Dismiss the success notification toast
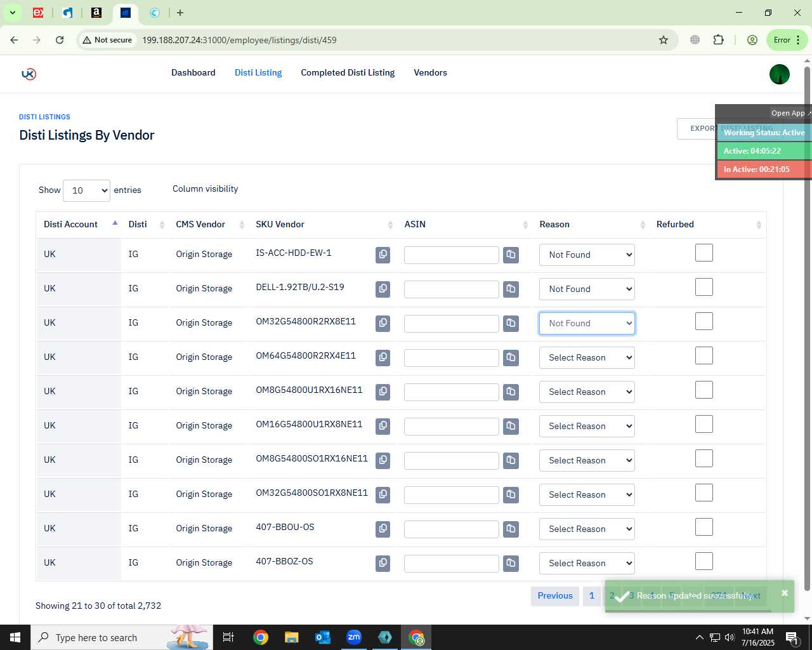 coord(784,593)
